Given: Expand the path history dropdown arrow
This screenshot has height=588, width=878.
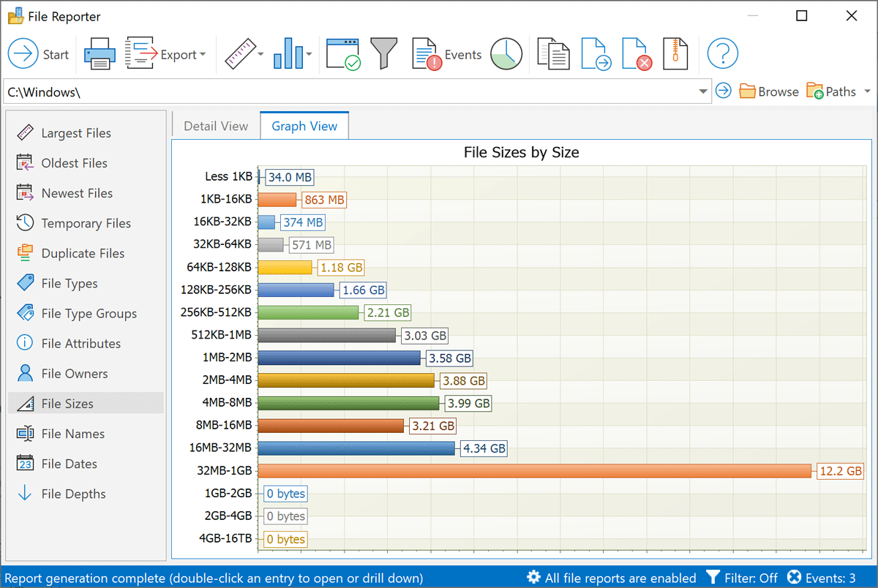Looking at the screenshot, I should coord(703,91).
